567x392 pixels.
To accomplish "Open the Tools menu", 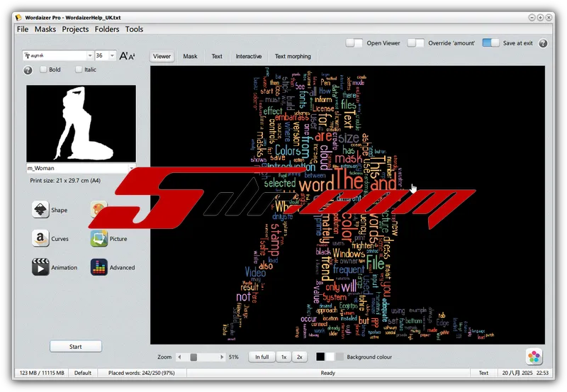I will [x=134, y=29].
